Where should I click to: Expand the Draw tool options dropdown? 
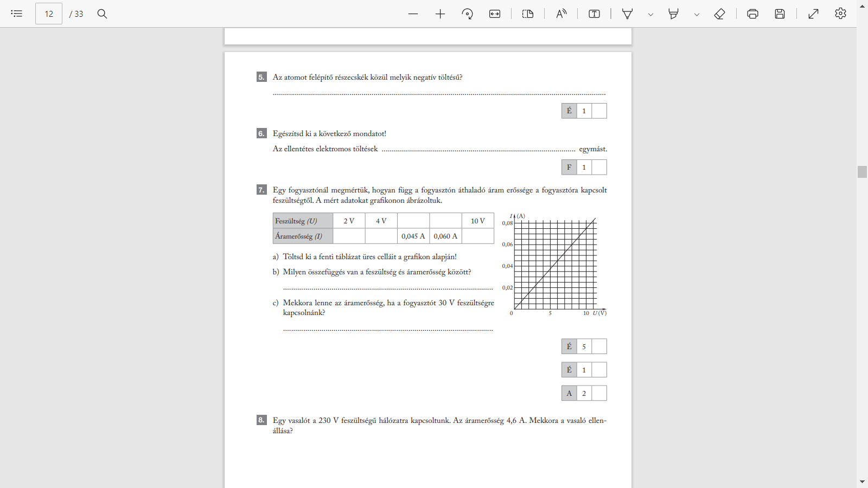tap(650, 15)
